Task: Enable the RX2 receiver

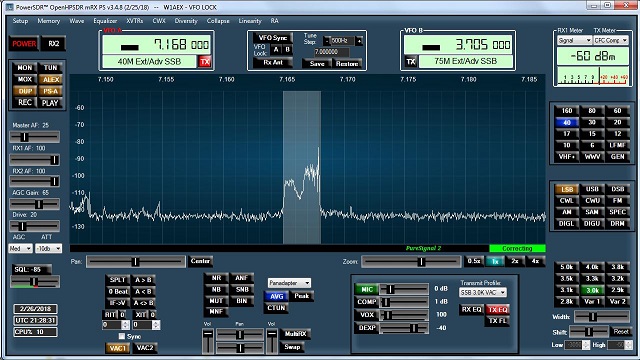Action: tap(53, 44)
